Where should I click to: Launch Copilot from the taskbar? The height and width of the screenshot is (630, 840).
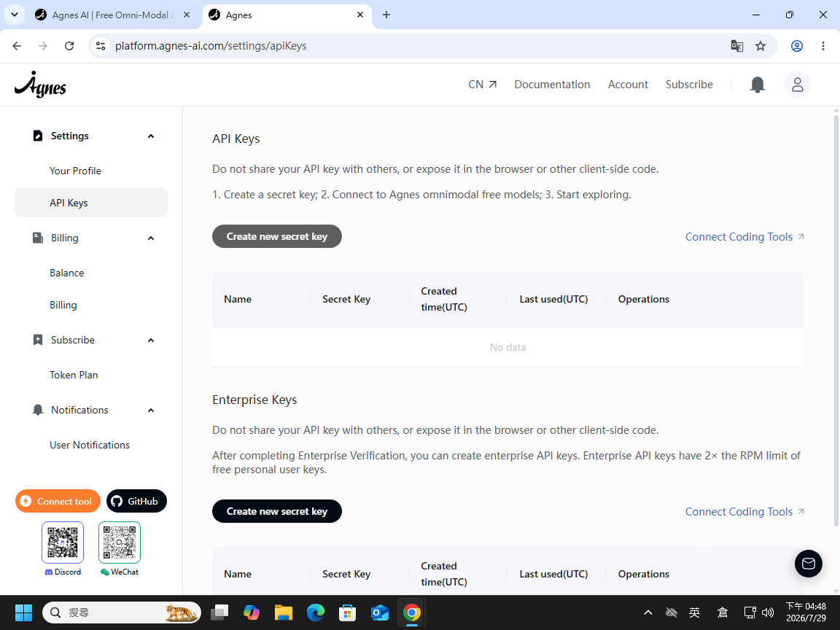tap(252, 612)
